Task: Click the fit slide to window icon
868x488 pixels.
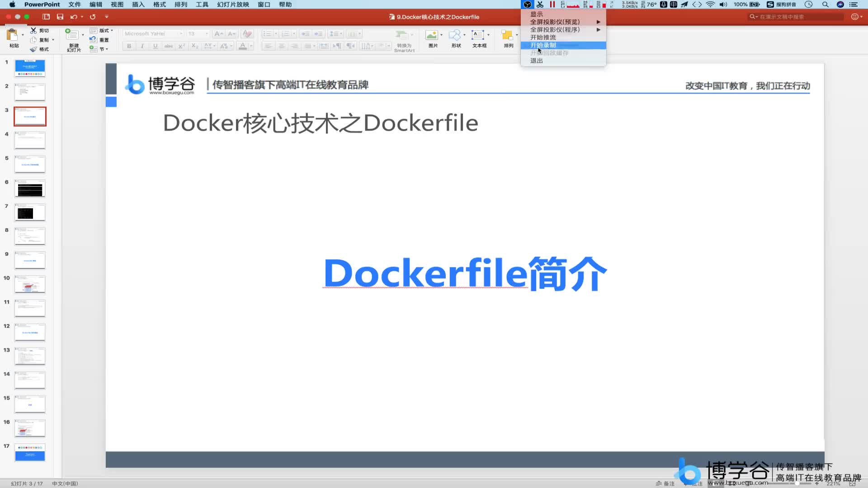Action: (852, 483)
